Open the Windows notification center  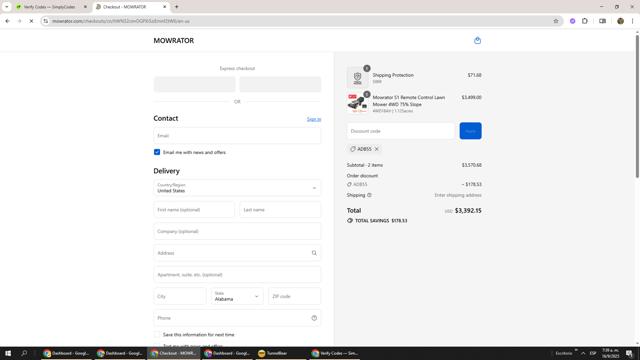[629, 353]
